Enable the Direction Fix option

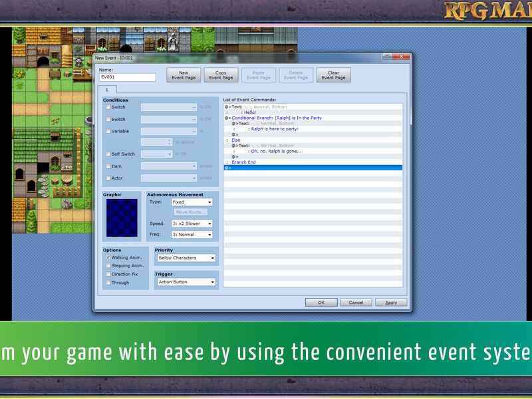pyautogui.click(x=108, y=274)
